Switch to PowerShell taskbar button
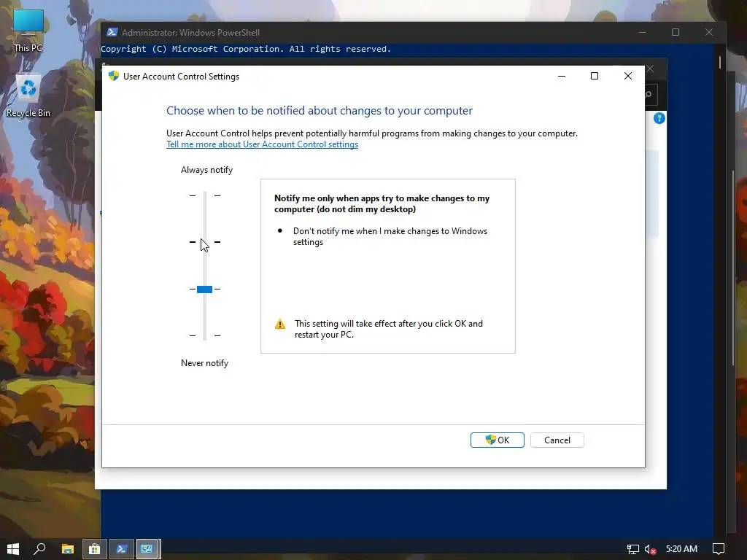This screenshot has height=560, width=747. click(x=122, y=549)
